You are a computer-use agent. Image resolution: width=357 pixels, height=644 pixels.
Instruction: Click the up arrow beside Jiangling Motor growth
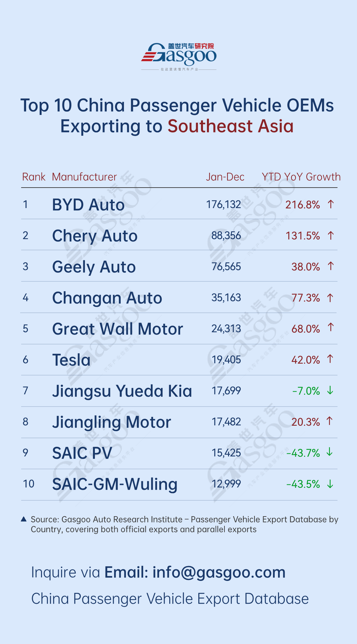click(x=329, y=421)
